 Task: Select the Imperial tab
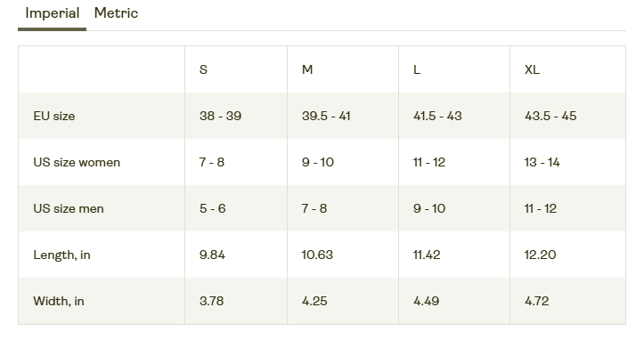[x=53, y=13]
